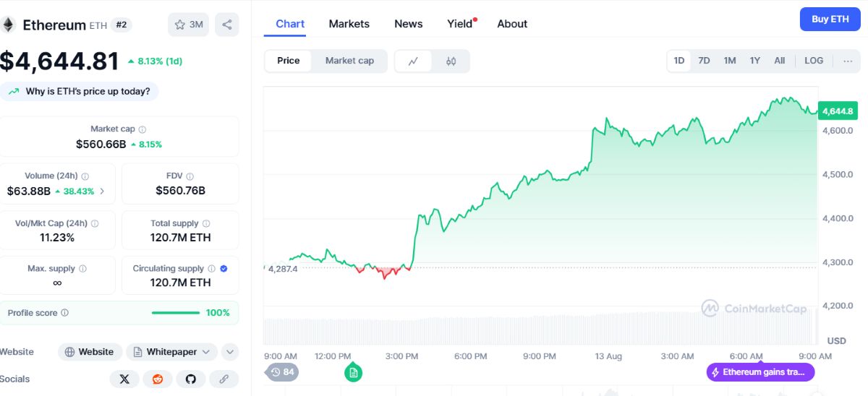Expand more website links chevron

230,352
